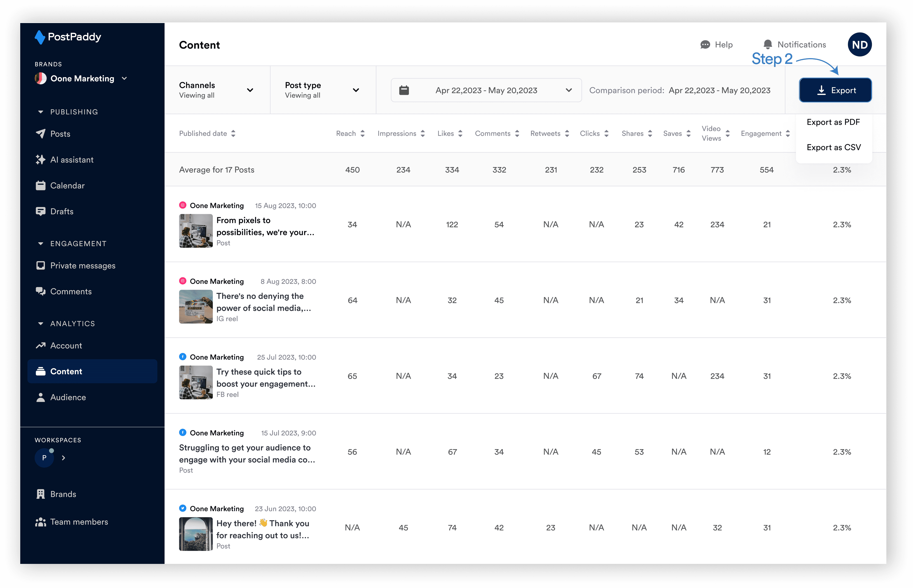Click the Help chat bubble icon
Viewport: 913px width, 588px height.
pyautogui.click(x=705, y=45)
